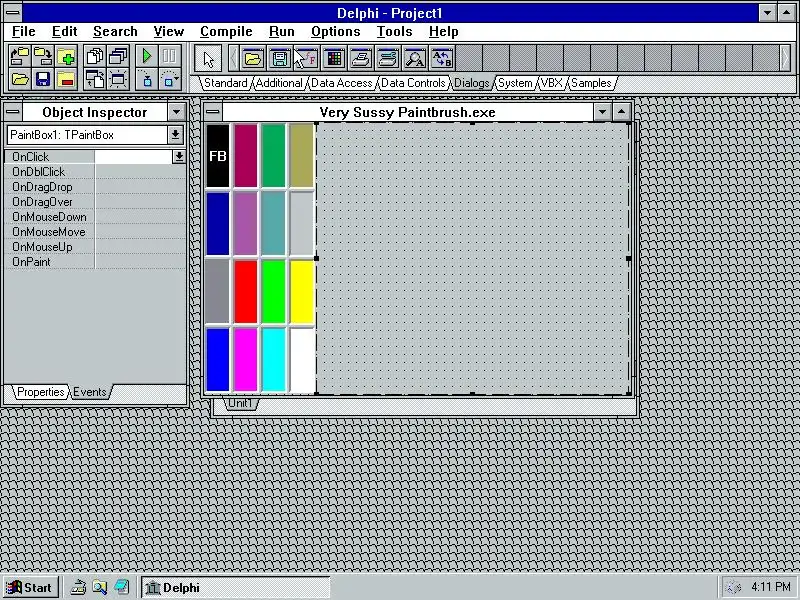Select the pointer arrow palette tool
This screenshot has width=800, height=600.
[x=208, y=59]
